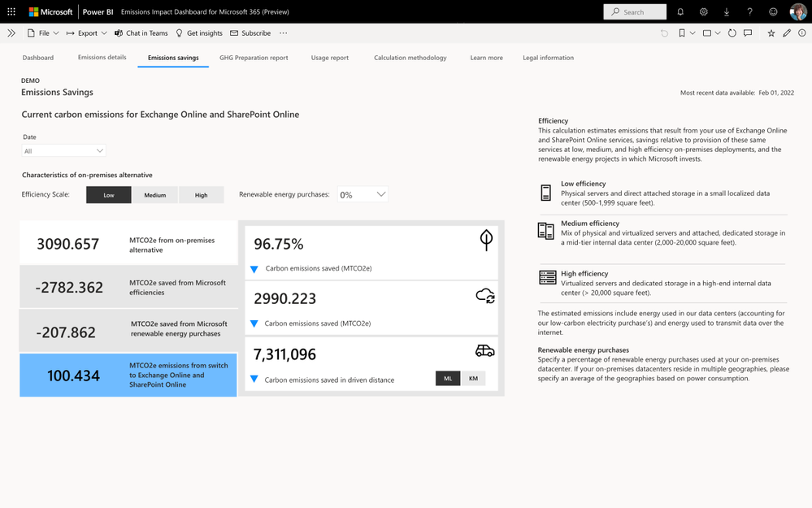The width and height of the screenshot is (812, 508).
Task: Click the blue 100.434 emissions card
Action: (128, 375)
